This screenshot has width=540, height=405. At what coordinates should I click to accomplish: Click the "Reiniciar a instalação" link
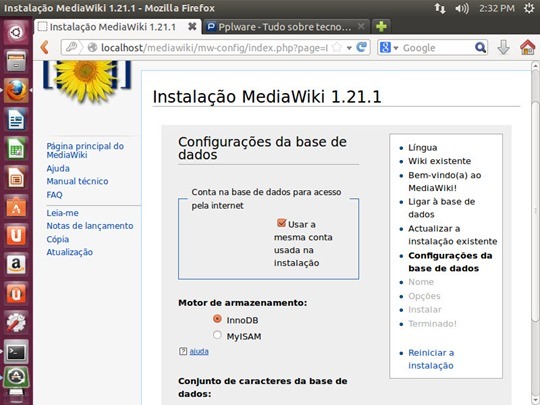431,359
